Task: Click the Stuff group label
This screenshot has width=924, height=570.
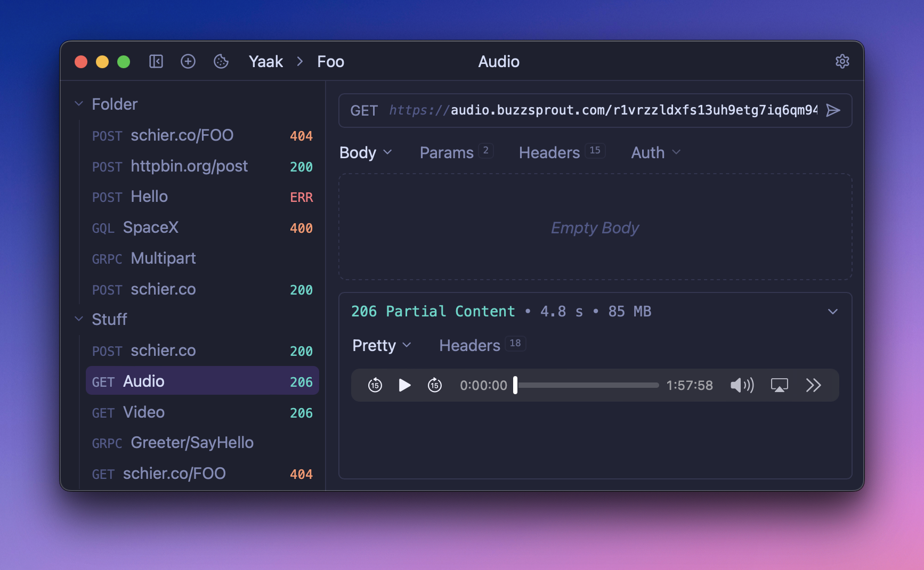Action: tap(109, 319)
